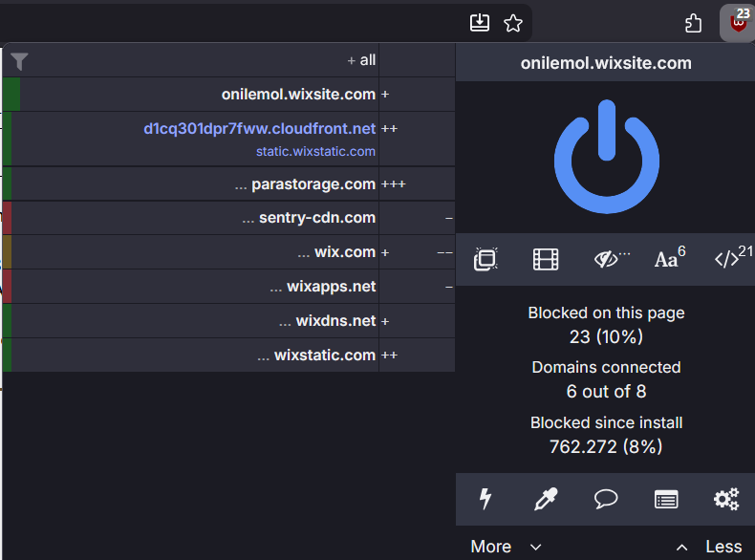Viewport: 755px width, 560px height.
Task: Click static.wixstatic.com alias text
Action: coord(315,151)
